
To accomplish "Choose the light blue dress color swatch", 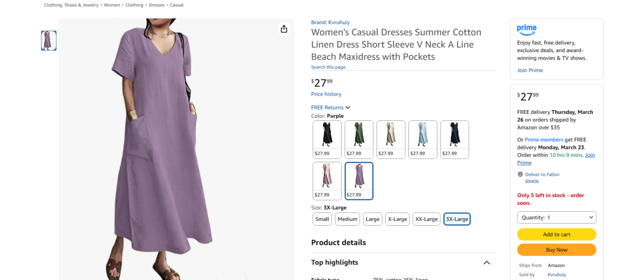I will 423,139.
